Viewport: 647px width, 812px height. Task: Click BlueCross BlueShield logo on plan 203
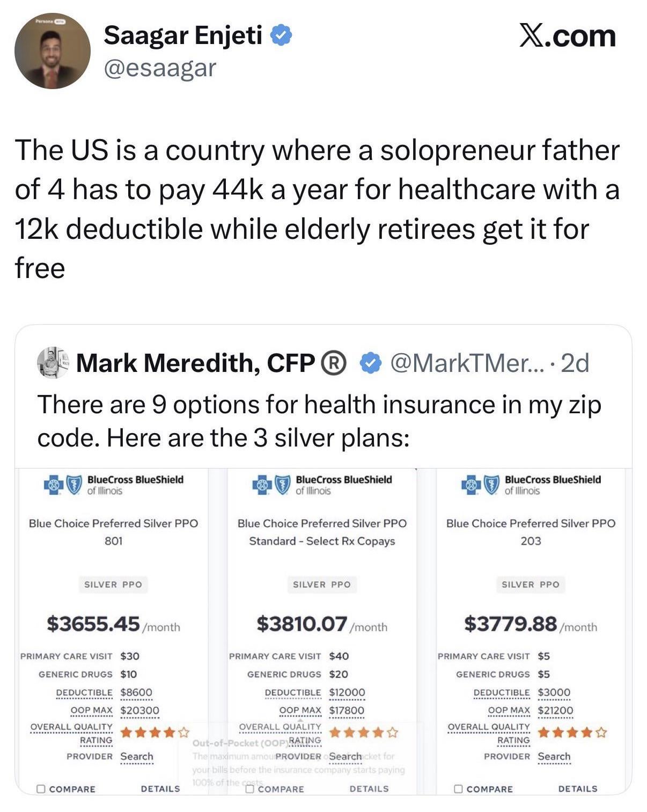coord(480,485)
